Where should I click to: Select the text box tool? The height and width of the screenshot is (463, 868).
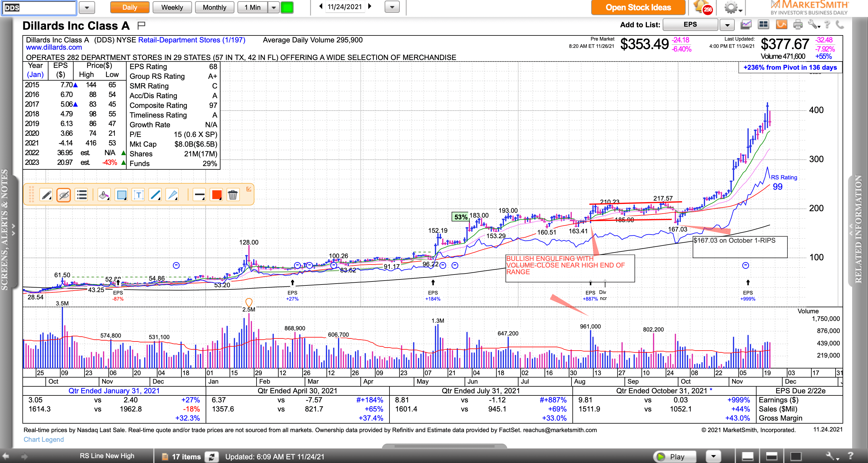pos(138,195)
